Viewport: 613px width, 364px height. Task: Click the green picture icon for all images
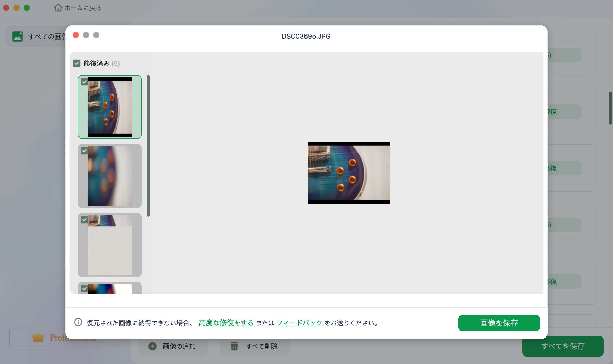coord(18,37)
